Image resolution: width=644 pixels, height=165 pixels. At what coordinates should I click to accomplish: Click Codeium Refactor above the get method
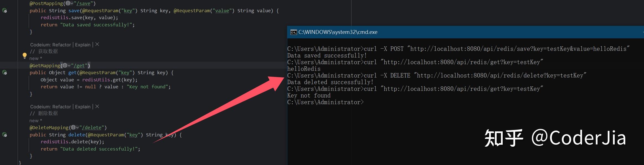click(62, 45)
